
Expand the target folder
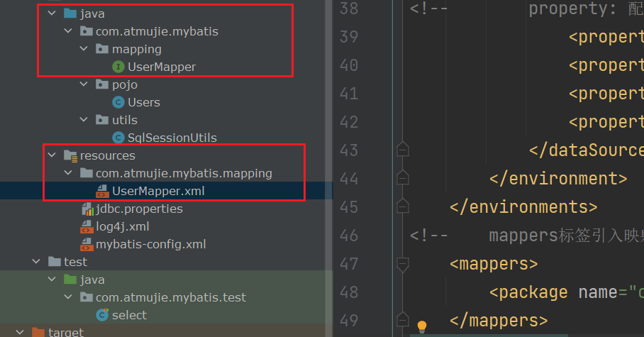point(20,332)
